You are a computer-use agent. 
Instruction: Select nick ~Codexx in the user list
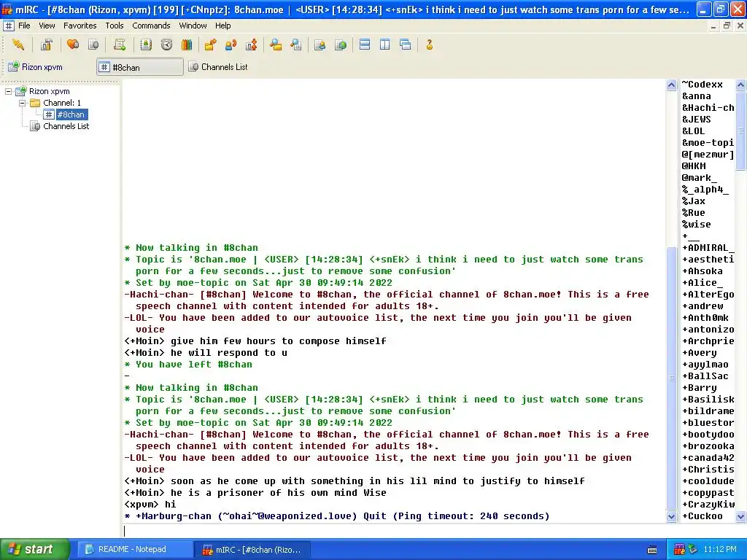pos(703,85)
